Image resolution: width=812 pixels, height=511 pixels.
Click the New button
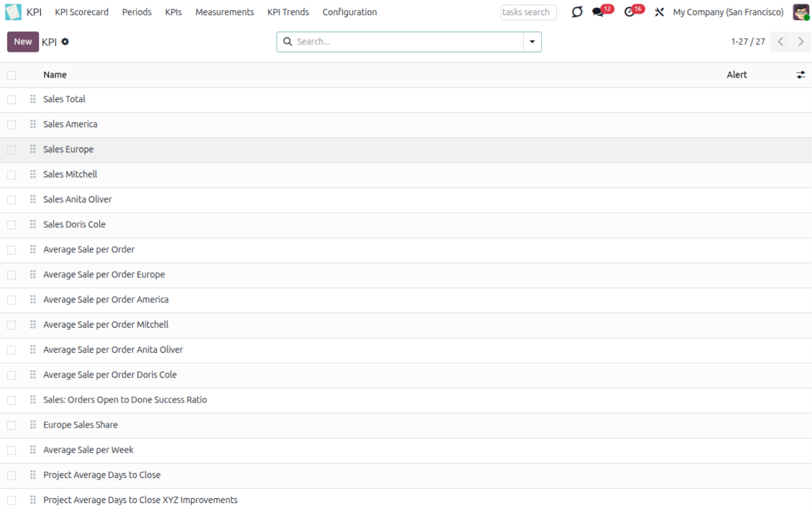pos(23,42)
